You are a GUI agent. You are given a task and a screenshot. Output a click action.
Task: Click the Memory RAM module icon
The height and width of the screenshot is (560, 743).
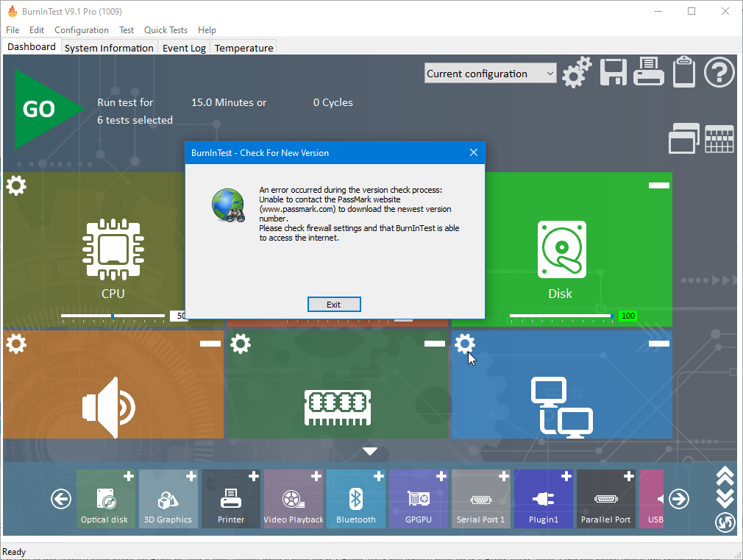[338, 408]
